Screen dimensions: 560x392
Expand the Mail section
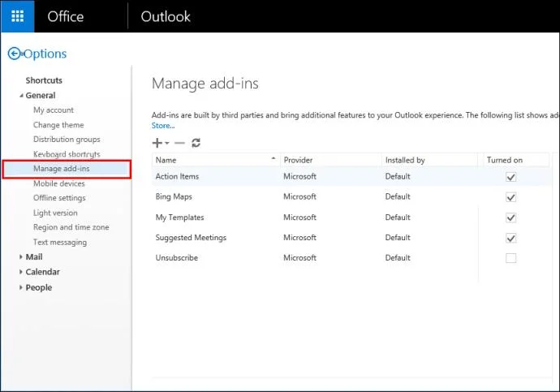(x=21, y=256)
